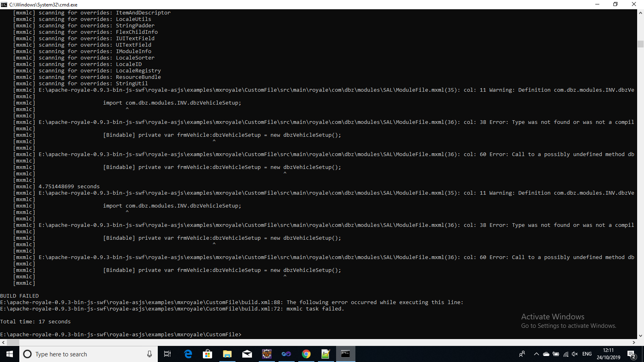The width and height of the screenshot is (644, 362).
Task: Open the calendar by clicking the clock
Action: (x=608, y=354)
